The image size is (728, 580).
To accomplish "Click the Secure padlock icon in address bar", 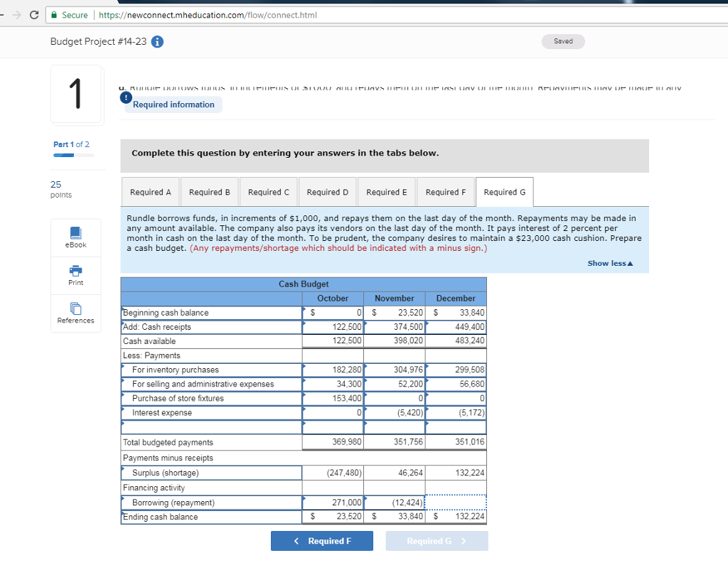I will [x=55, y=15].
